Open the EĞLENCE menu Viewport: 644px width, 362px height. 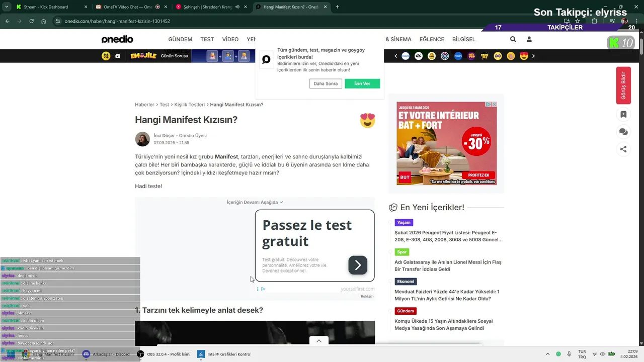click(x=432, y=39)
